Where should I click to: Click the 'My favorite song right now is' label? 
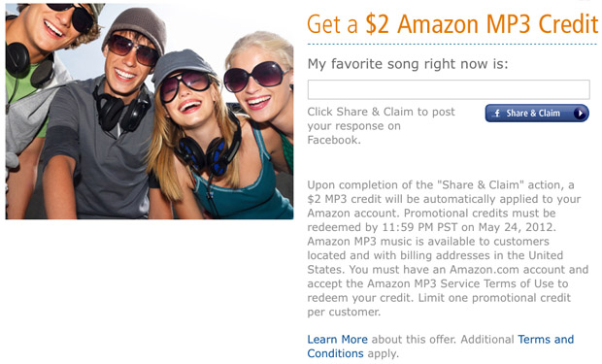pos(408,64)
